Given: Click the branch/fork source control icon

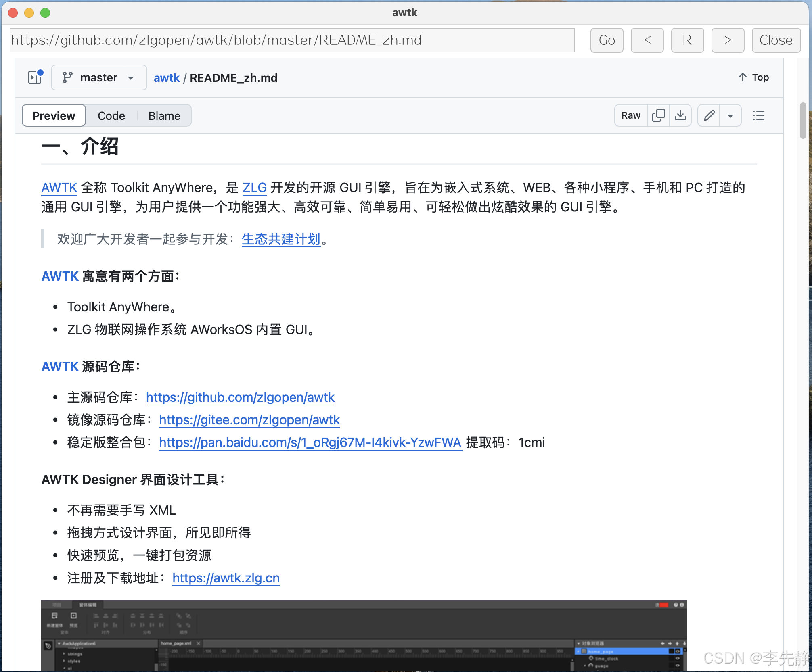Looking at the screenshot, I should [x=67, y=77].
